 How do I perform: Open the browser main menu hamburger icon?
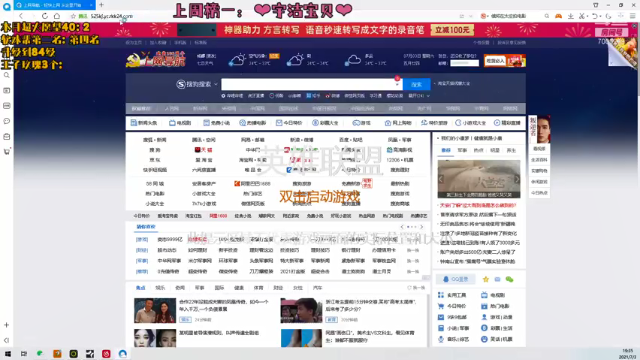(x=633, y=16)
